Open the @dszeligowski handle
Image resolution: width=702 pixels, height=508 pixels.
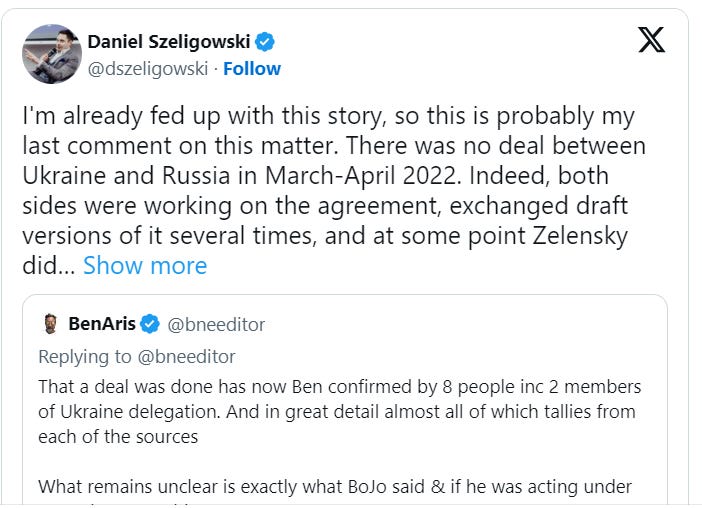[148, 69]
